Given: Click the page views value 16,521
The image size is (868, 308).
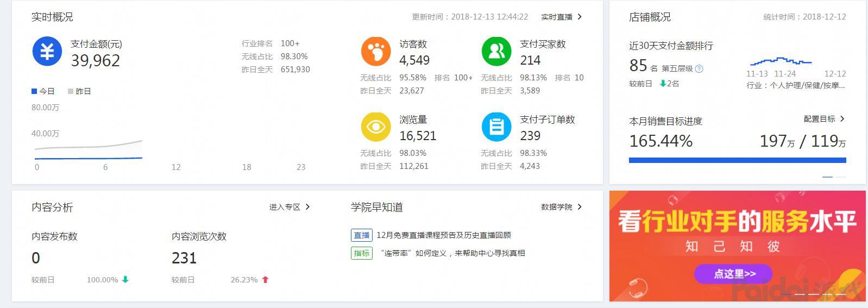Looking at the screenshot, I should tap(418, 136).
